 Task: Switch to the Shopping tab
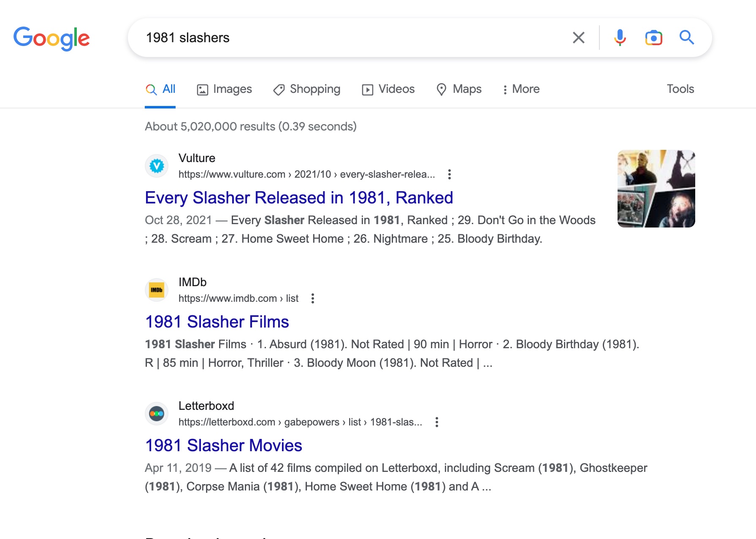(307, 89)
